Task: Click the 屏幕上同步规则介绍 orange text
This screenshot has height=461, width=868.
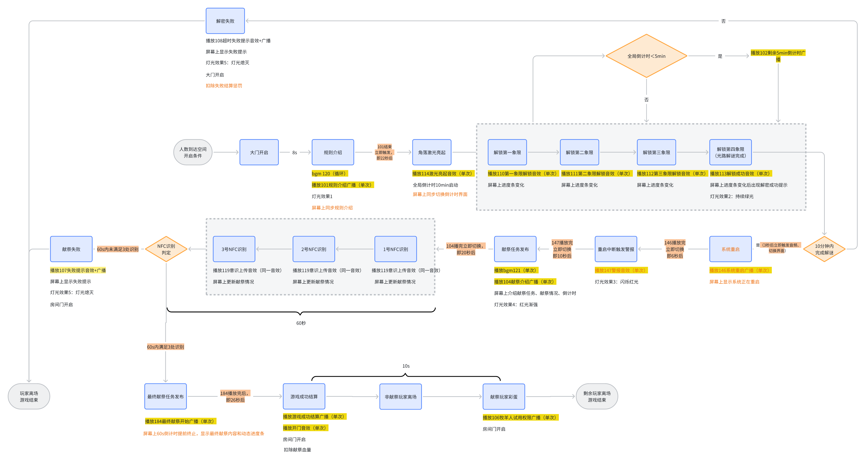Action: click(332, 208)
